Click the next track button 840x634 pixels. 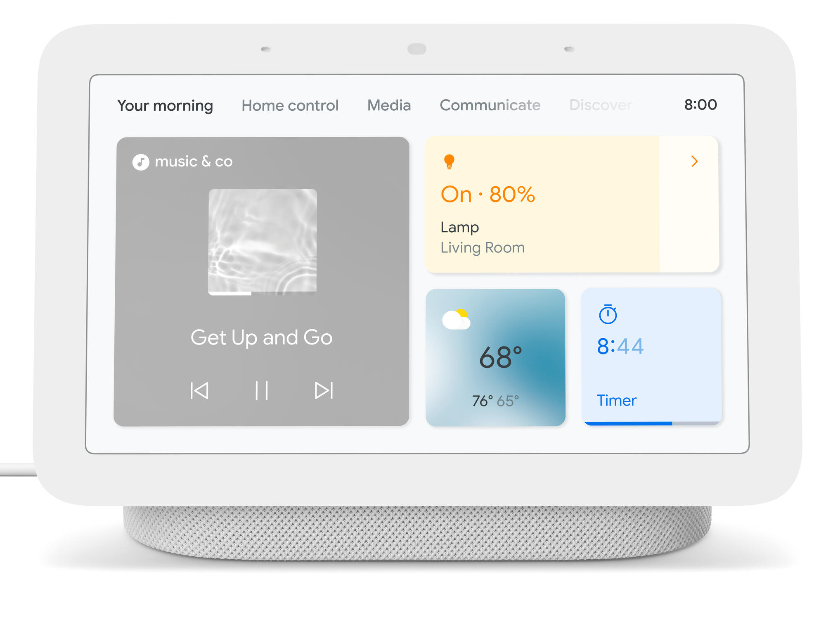(x=323, y=389)
